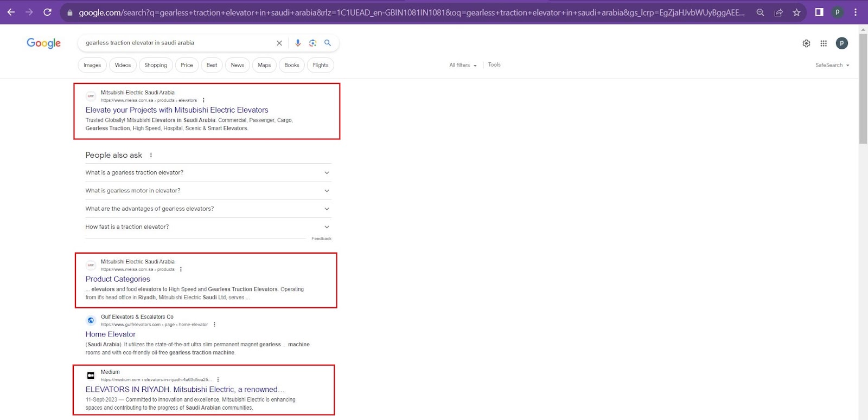
Task: Toggle the browser side panel
Action: tap(819, 12)
